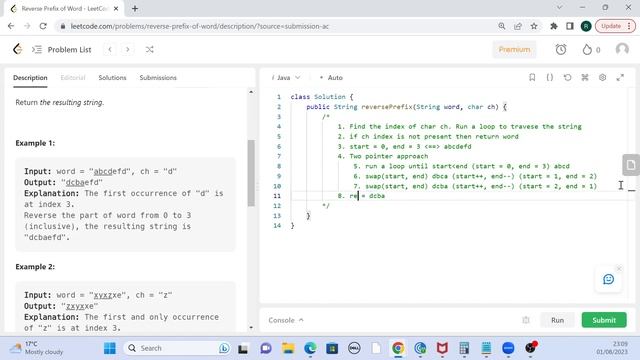Click the debugger icon beside Run
640x360 pixels.
[x=526, y=320]
